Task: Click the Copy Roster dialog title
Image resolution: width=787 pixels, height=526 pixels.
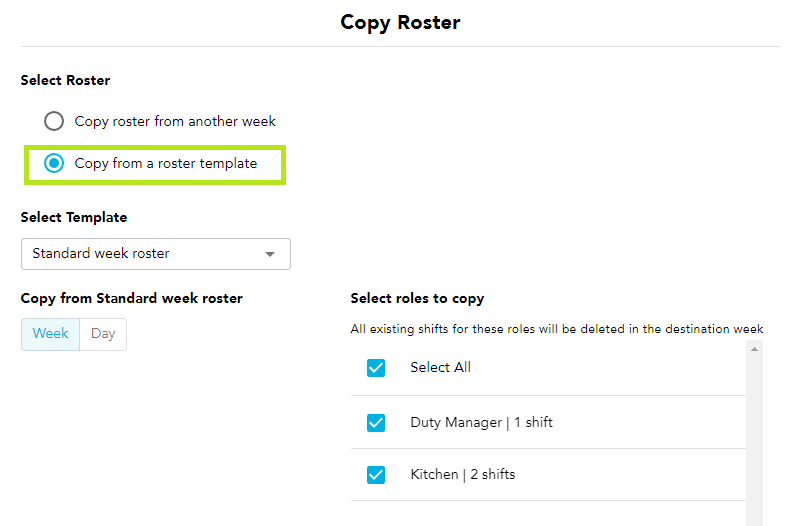Action: (400, 23)
